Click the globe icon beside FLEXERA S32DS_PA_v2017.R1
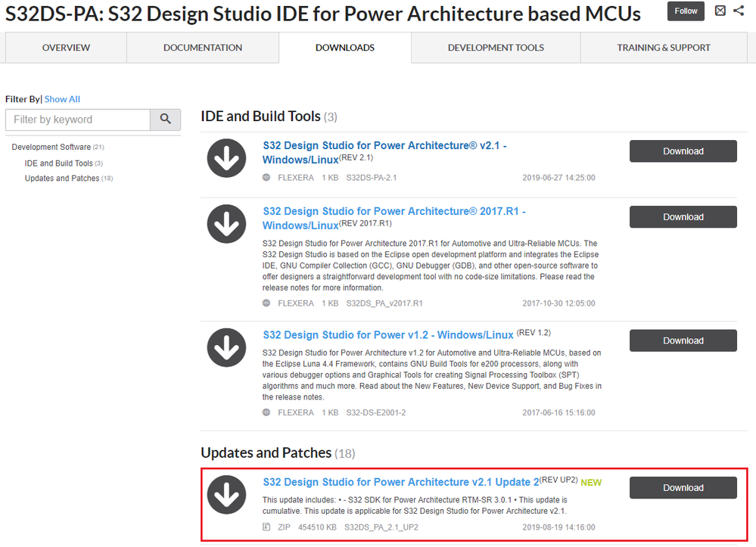Image resolution: width=756 pixels, height=547 pixels. coord(266,303)
